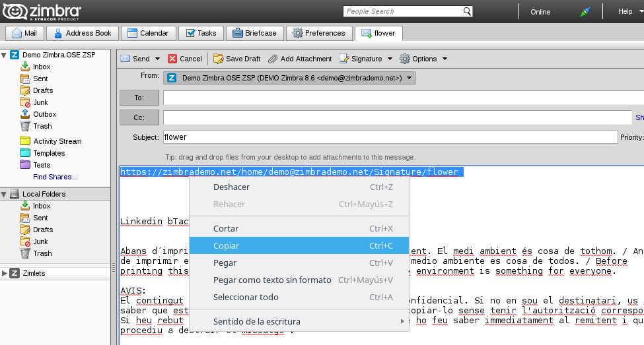
Task: Click the online connection plug icon
Action: point(585,12)
